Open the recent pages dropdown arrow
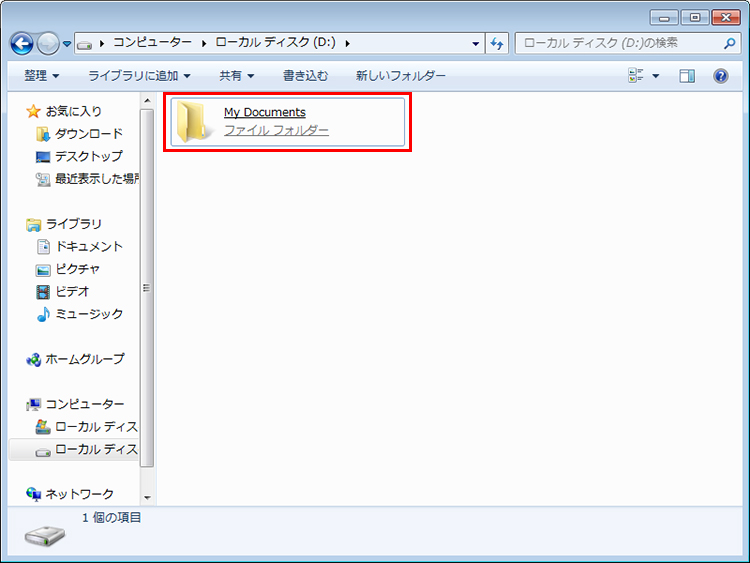Image resolution: width=750 pixels, height=563 pixels. click(x=67, y=44)
